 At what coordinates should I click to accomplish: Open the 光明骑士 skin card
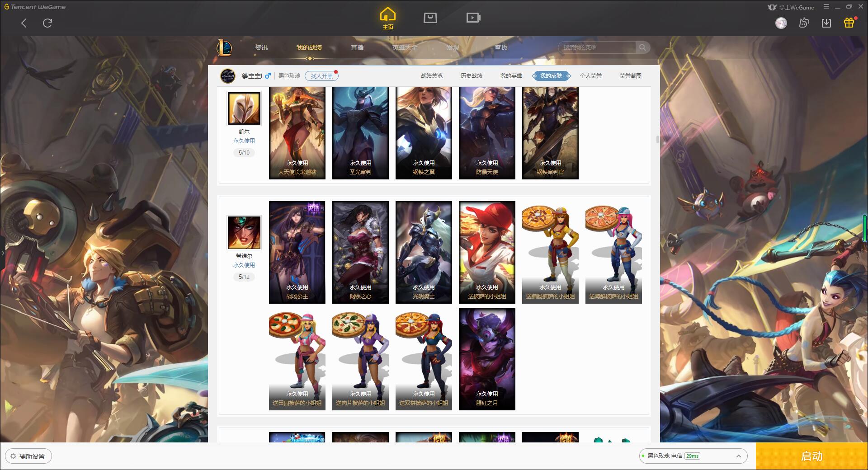424,252
